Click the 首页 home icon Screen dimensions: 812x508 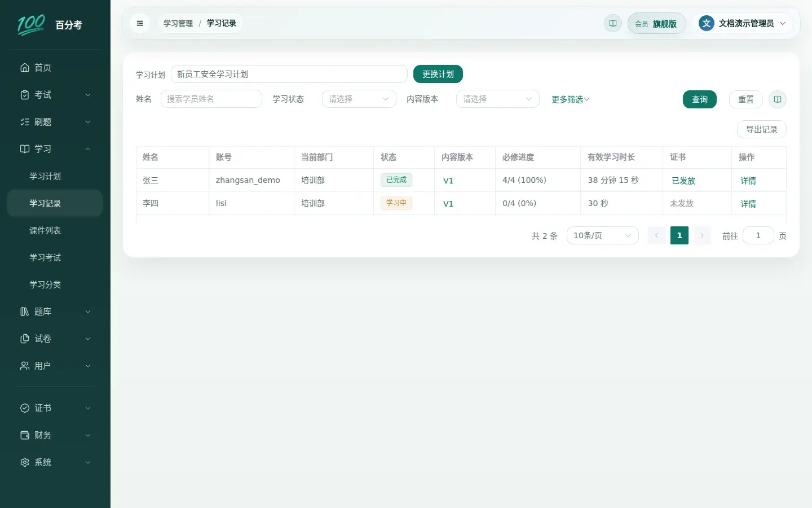[25, 68]
